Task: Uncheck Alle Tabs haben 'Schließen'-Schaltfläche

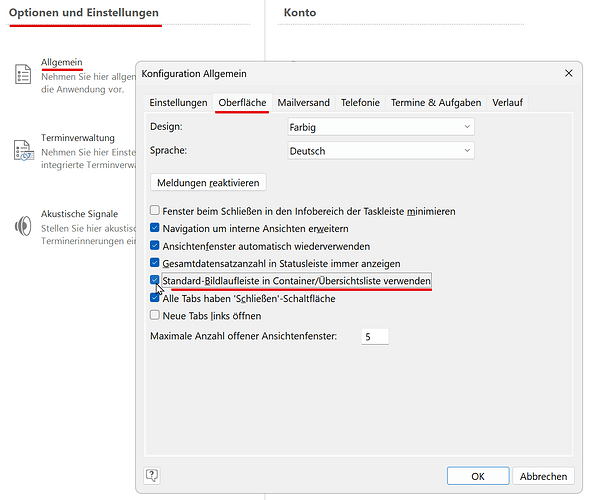Action: [x=154, y=298]
